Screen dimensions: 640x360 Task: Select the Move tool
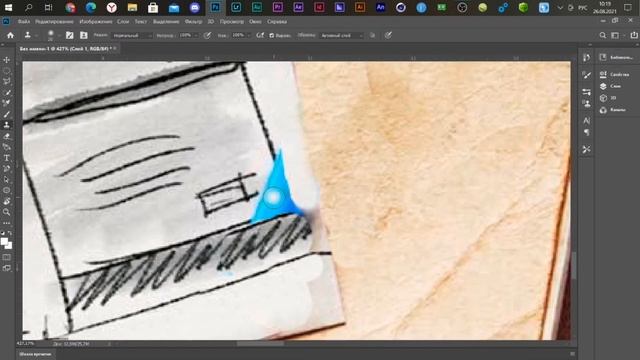[7, 60]
